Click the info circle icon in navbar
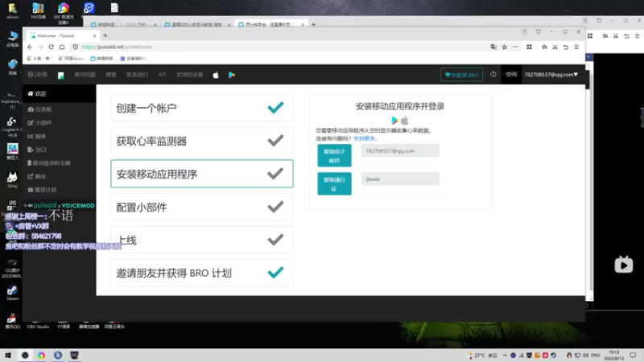The width and height of the screenshot is (644, 362). (493, 74)
